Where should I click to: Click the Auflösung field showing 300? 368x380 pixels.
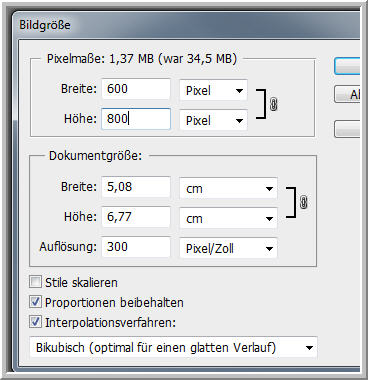[136, 247]
